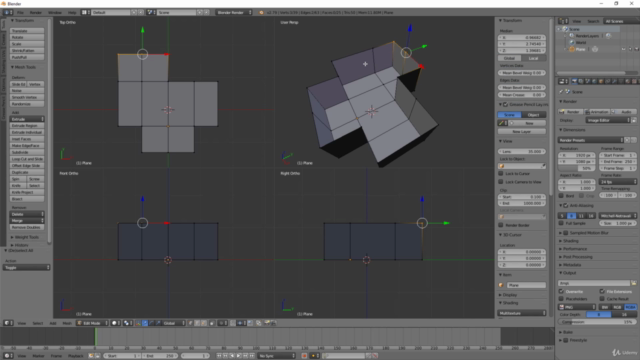Click the Remove Doubles button

(x=27, y=227)
